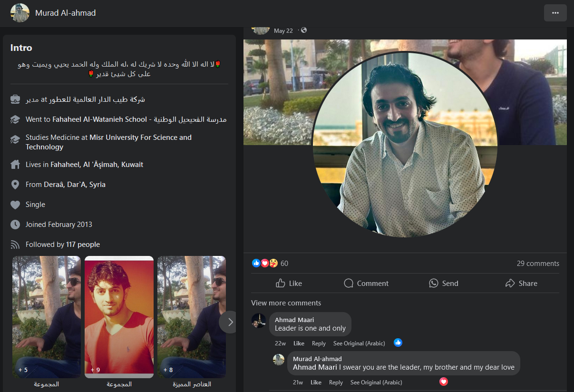The width and height of the screenshot is (574, 392).
Task: Click the feed icon beside Followed by
Action: click(15, 245)
